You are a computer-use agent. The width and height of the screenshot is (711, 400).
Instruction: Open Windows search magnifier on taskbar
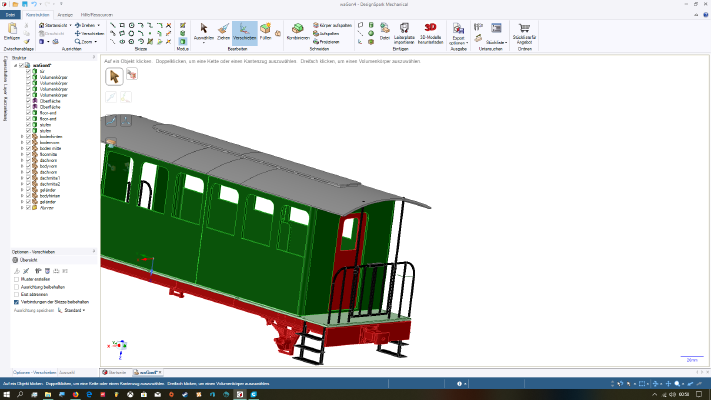click(x=20, y=395)
